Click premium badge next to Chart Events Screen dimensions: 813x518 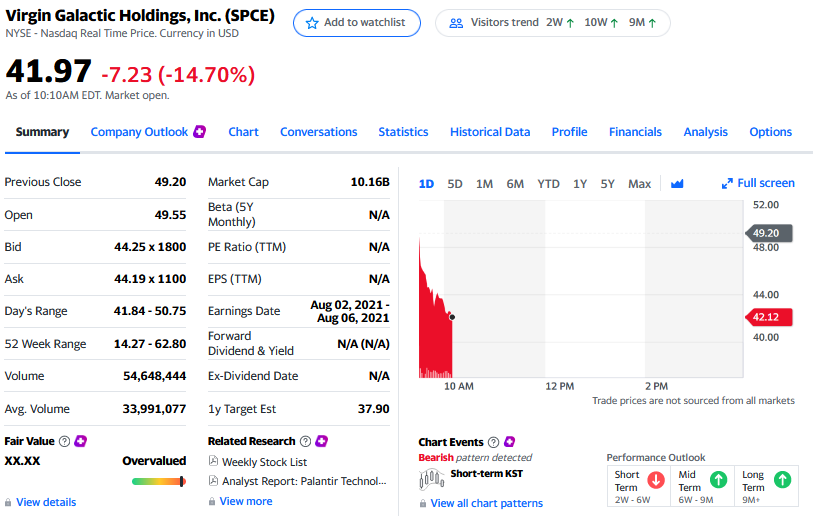(510, 442)
